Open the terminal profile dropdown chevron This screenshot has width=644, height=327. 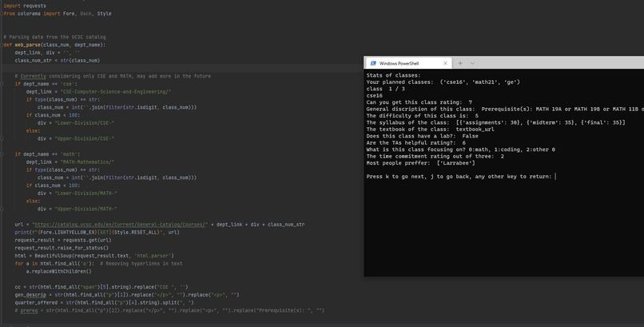point(472,63)
